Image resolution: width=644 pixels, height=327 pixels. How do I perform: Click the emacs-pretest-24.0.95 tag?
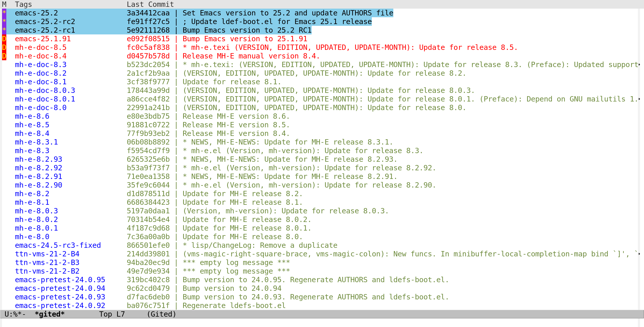[x=60, y=280]
